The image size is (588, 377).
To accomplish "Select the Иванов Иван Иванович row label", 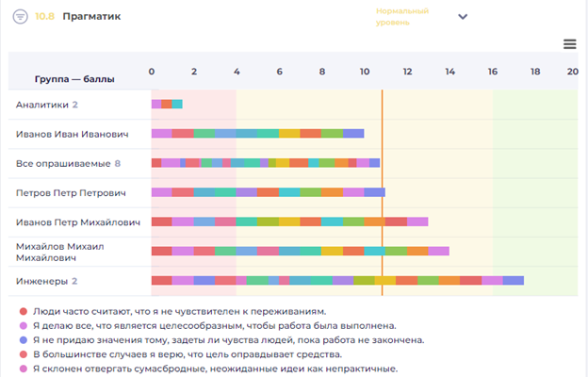I will [72, 134].
